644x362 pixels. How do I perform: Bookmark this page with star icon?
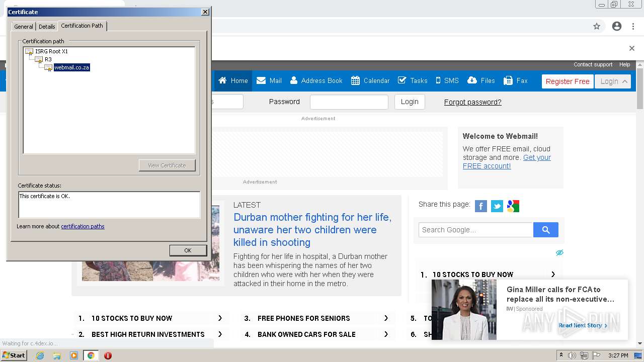click(597, 26)
